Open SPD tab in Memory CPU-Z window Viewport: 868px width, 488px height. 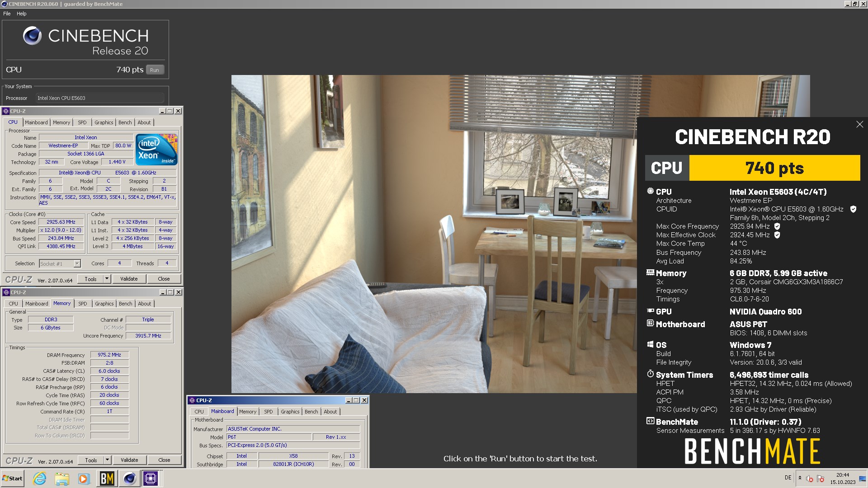82,304
